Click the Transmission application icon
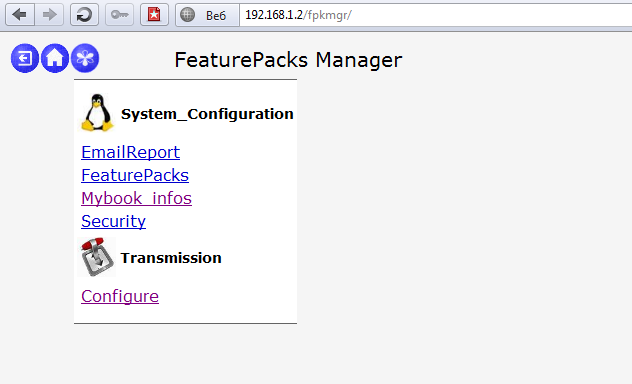The height and width of the screenshot is (384, 632). tap(97, 257)
